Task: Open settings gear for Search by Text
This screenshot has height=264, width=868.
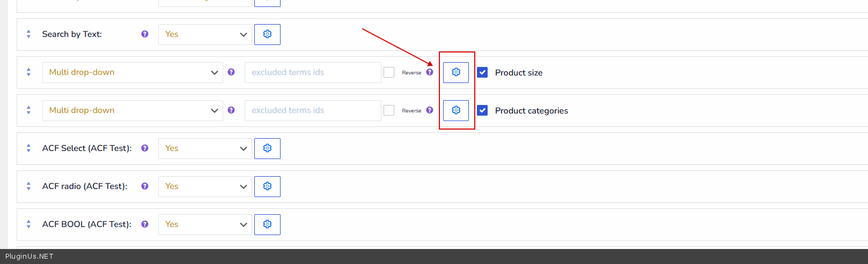Action: pyautogui.click(x=267, y=34)
